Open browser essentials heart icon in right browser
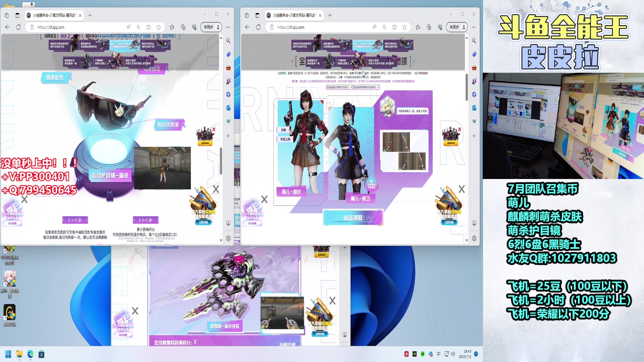The height and width of the screenshot is (362, 644). (440, 27)
